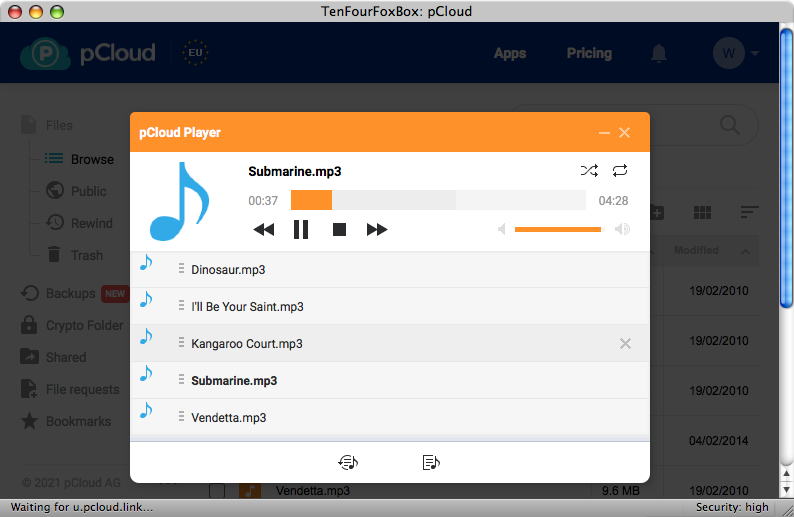Open Shared in the sidebar
The width and height of the screenshot is (794, 517).
pyautogui.click(x=53, y=357)
